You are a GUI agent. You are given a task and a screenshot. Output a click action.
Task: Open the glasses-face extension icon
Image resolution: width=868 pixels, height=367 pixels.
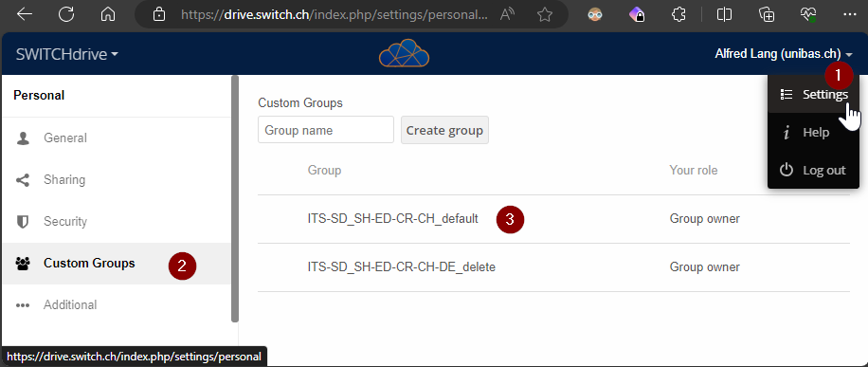coord(595,15)
